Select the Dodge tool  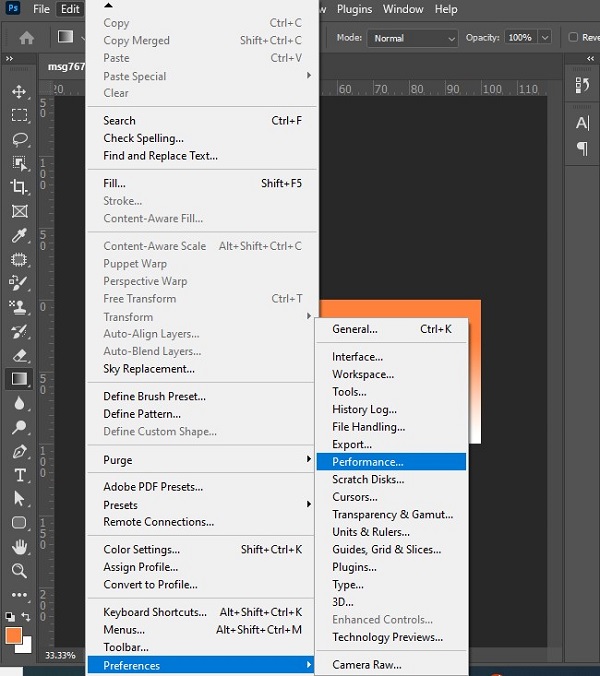coord(19,427)
